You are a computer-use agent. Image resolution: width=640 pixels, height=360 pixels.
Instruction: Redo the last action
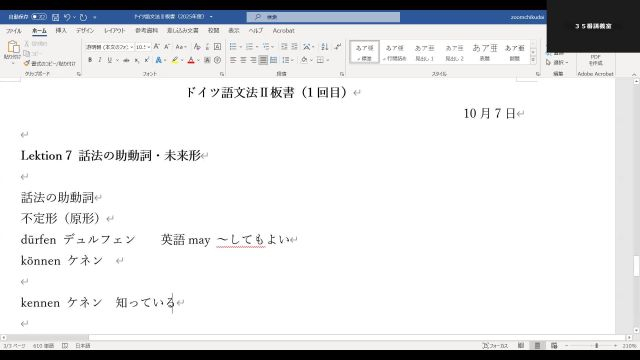[x=83, y=17]
